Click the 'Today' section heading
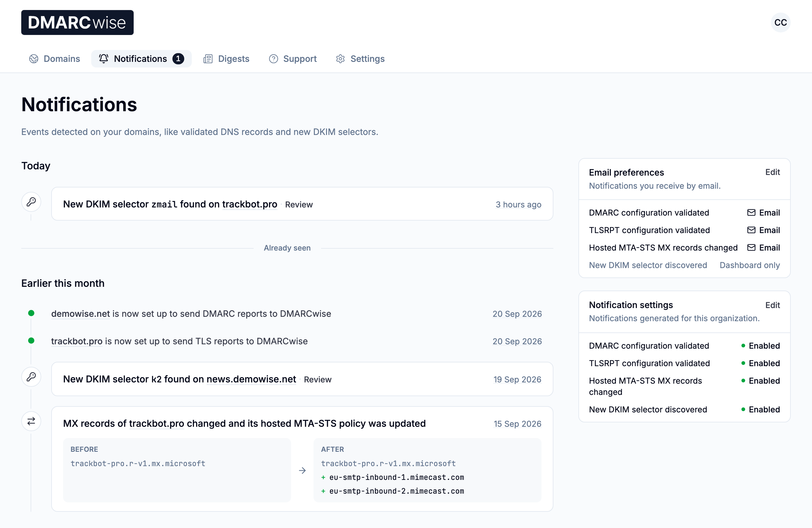The width and height of the screenshot is (812, 528). coord(36,166)
